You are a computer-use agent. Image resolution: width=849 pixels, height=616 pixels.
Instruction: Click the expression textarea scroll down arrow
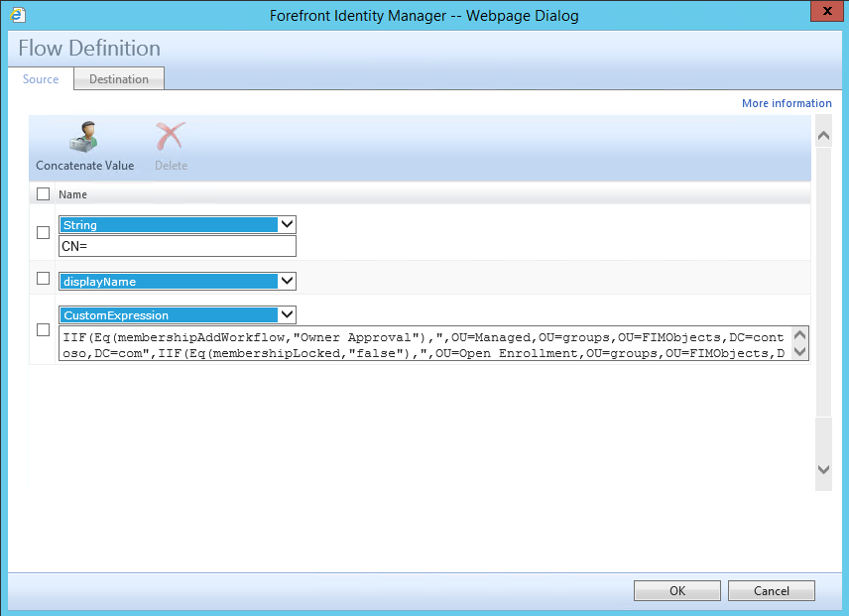point(799,352)
